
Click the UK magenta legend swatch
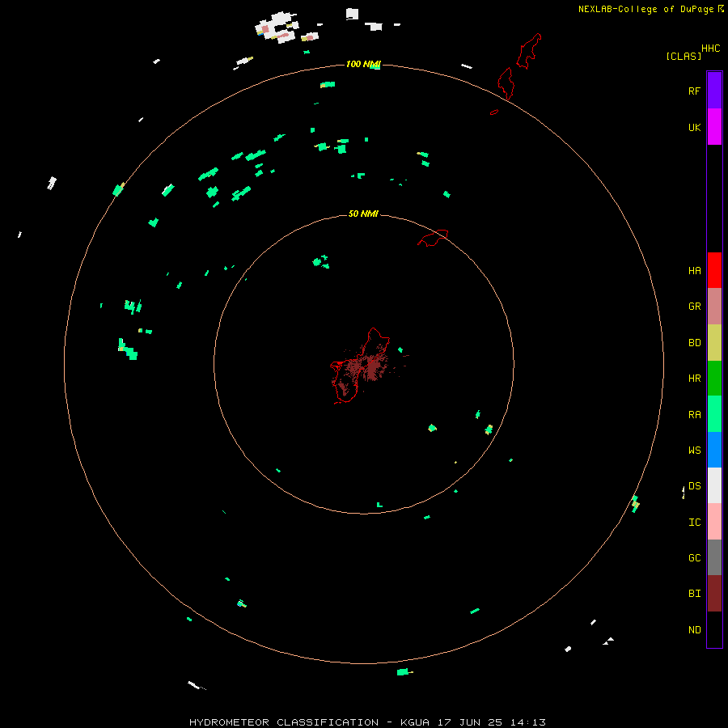click(x=714, y=126)
